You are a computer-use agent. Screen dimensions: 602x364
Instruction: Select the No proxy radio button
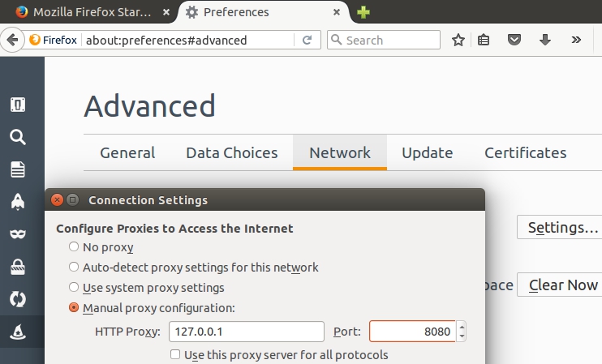[x=74, y=246]
